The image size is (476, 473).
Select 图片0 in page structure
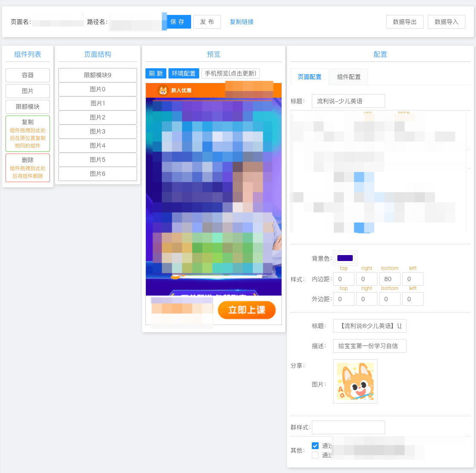coord(98,89)
